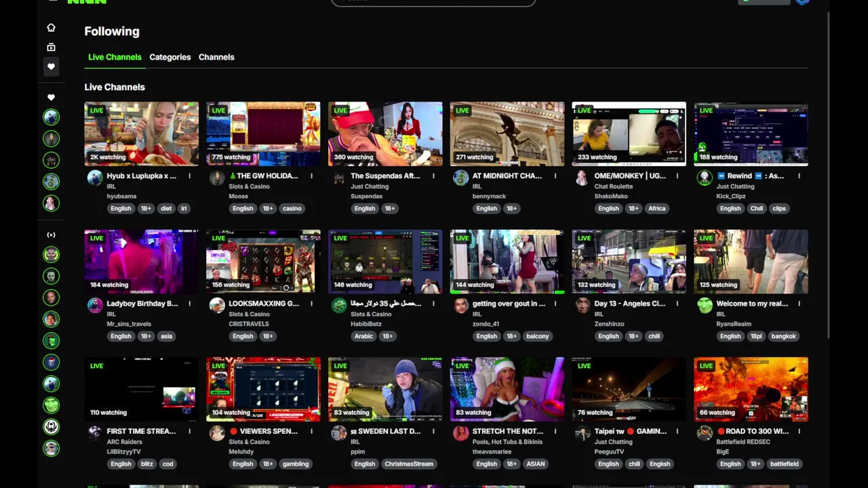This screenshot has width=868, height=488.
Task: Open options menu for THE GW HOLIDA... stream
Action: click(x=311, y=176)
